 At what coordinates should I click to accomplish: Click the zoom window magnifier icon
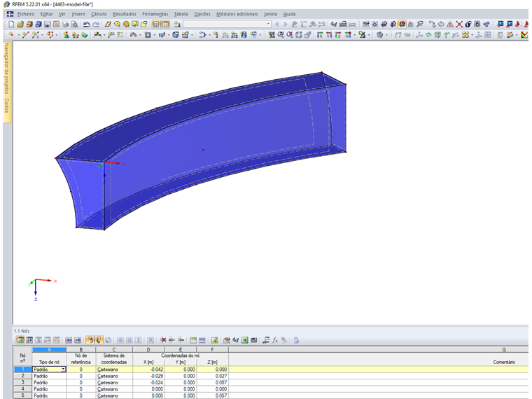[281, 34]
